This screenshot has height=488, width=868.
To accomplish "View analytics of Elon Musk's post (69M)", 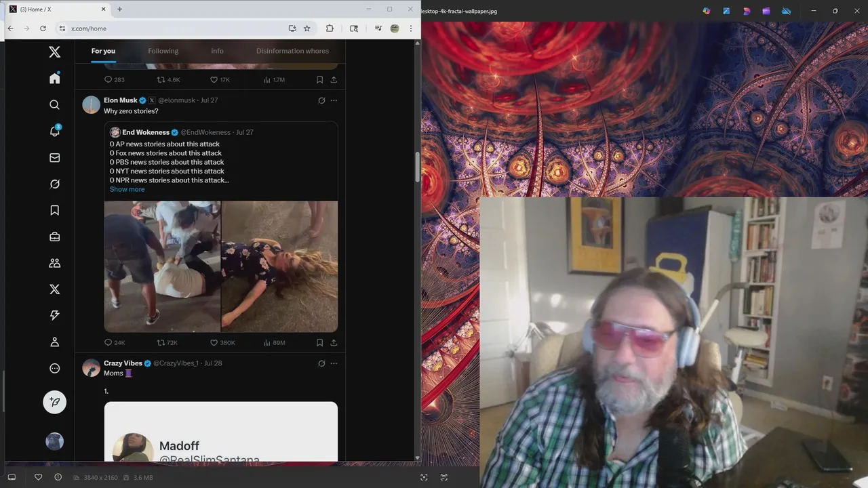I will coord(274,343).
